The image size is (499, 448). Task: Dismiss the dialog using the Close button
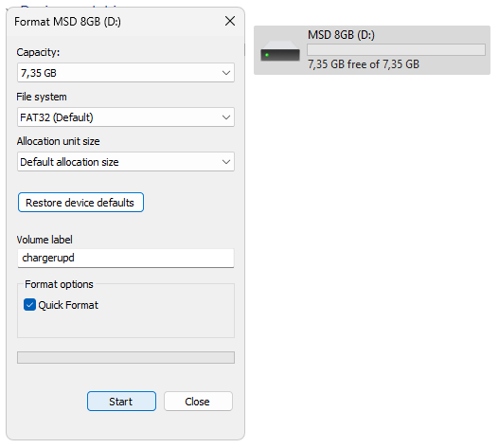coord(198,402)
